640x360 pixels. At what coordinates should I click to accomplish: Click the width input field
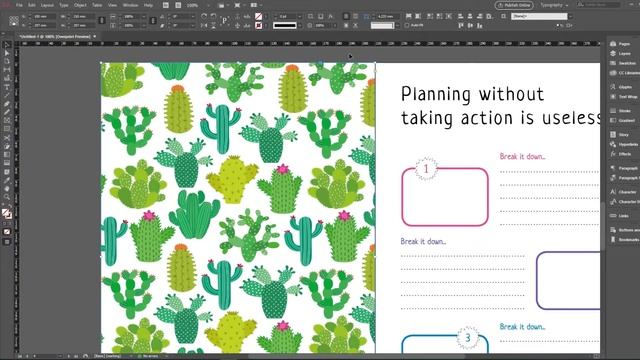pos(84,16)
